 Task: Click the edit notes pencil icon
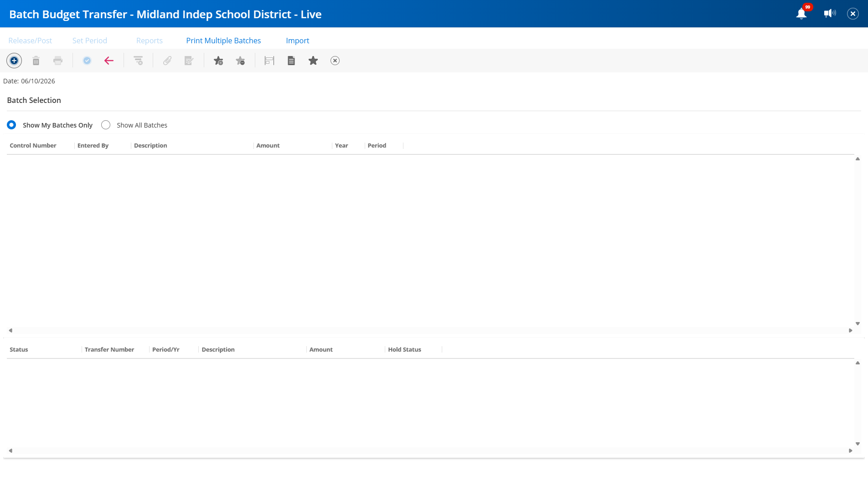(189, 61)
